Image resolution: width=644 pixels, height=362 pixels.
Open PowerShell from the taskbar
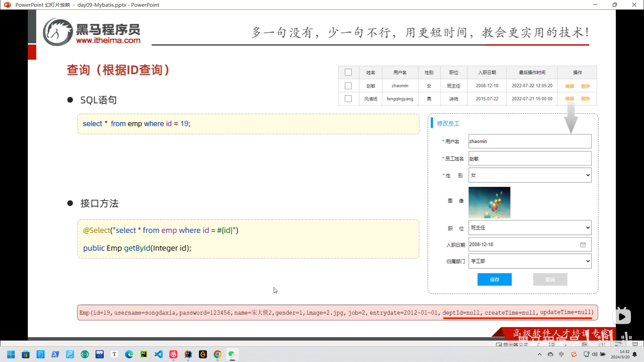pyautogui.click(x=55, y=354)
